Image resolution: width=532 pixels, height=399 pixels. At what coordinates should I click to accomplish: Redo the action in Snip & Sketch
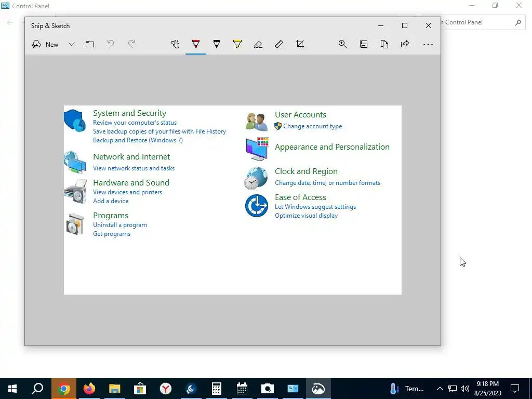click(131, 45)
